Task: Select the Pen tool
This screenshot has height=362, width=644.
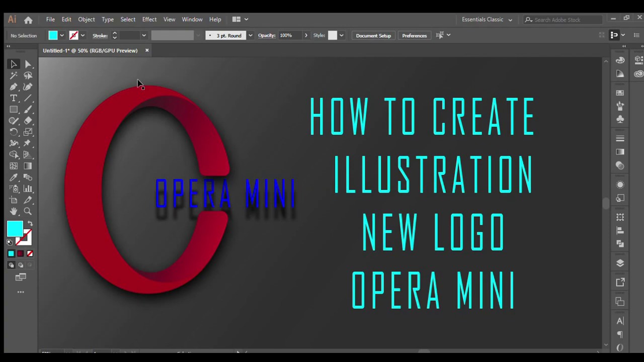Action: [x=14, y=87]
